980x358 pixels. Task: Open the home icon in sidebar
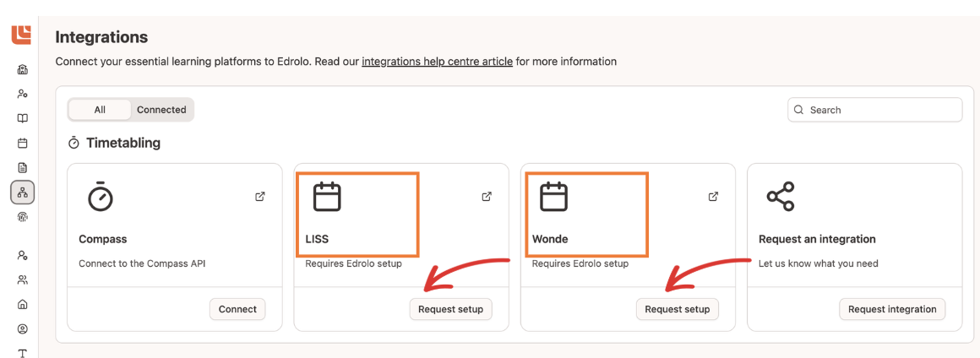coord(23,304)
